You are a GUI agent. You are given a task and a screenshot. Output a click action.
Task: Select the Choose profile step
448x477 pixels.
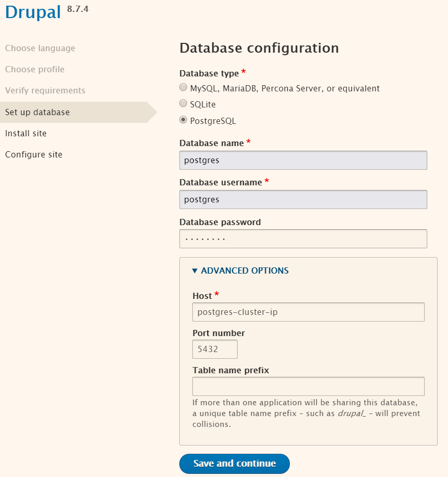(35, 69)
